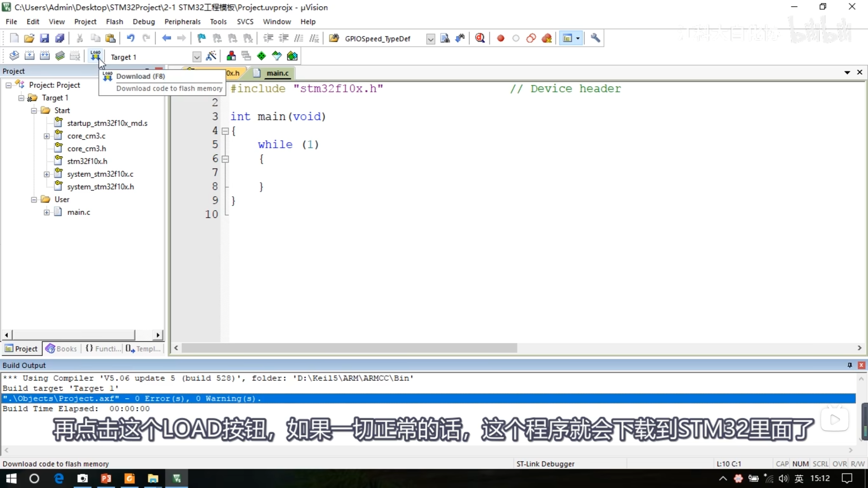Collapse the Start folder group
The height and width of the screenshot is (488, 868).
coord(34,110)
